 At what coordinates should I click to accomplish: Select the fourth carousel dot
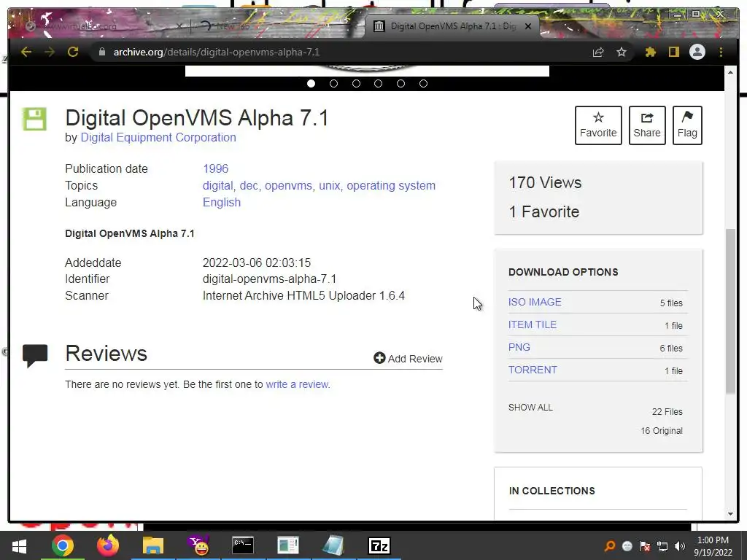click(x=379, y=83)
